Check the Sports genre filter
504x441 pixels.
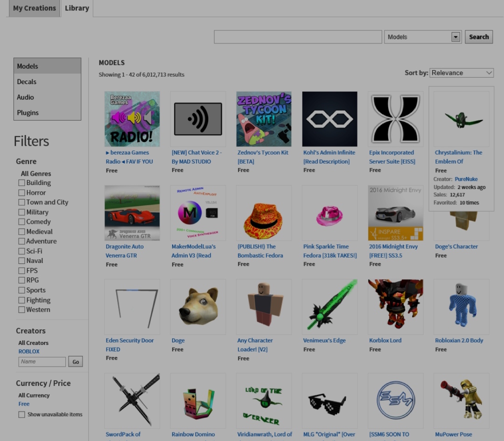(x=21, y=290)
